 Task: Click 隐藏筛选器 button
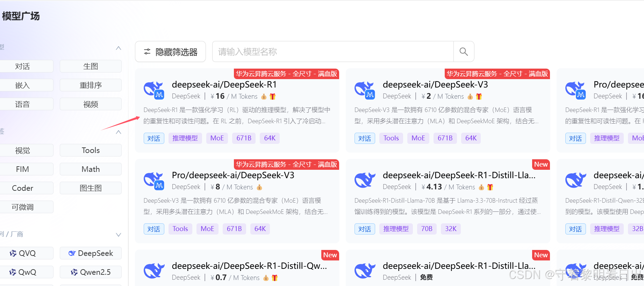[170, 52]
